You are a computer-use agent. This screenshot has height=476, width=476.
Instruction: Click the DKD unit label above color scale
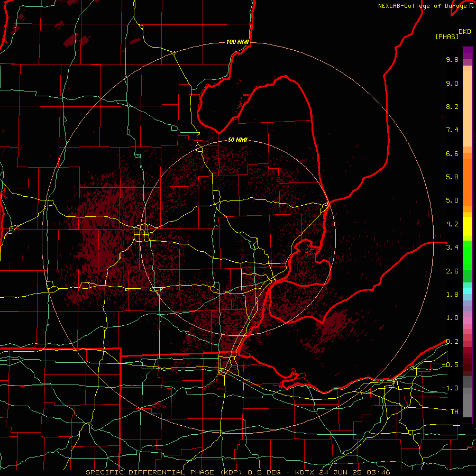click(x=465, y=32)
